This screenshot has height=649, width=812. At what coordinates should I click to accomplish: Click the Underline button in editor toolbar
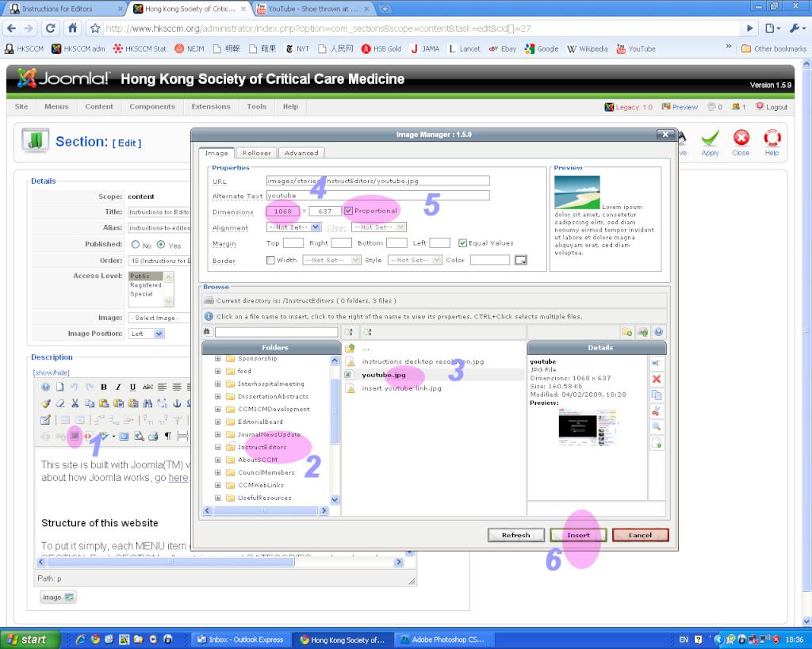(132, 387)
